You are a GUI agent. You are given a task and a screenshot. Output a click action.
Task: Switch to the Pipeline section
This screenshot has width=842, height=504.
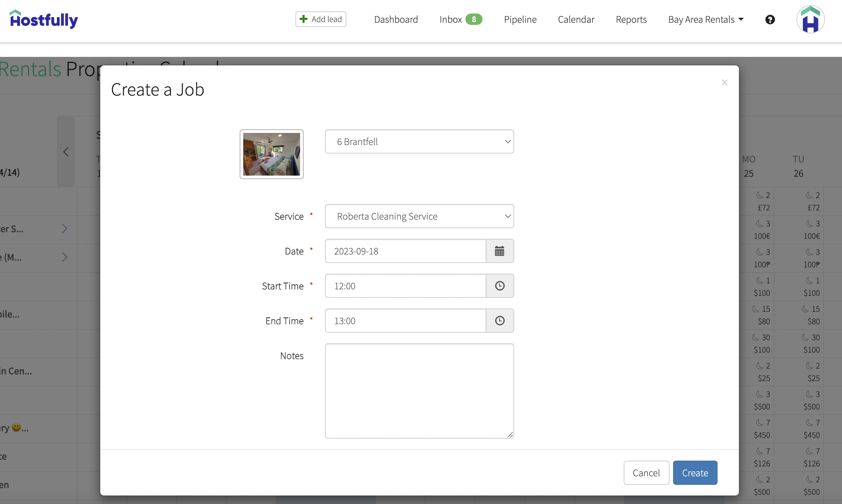pyautogui.click(x=520, y=19)
